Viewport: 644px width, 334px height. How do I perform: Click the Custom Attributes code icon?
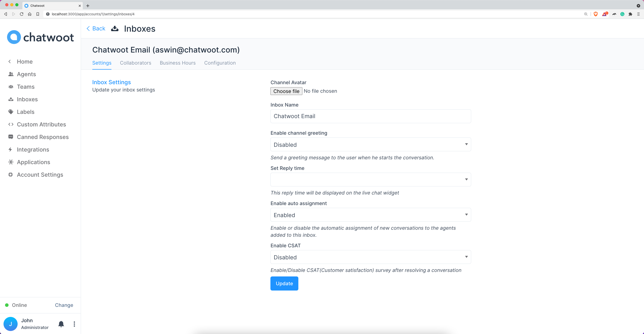(11, 124)
